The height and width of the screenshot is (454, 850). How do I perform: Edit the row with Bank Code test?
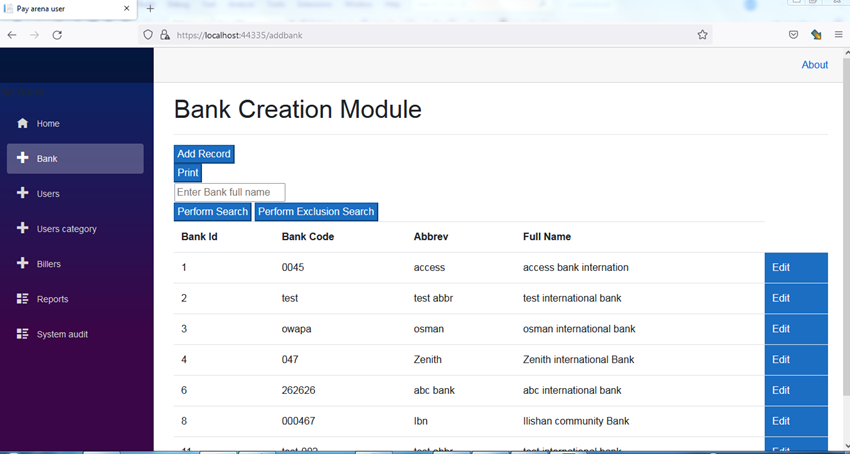tap(796, 298)
